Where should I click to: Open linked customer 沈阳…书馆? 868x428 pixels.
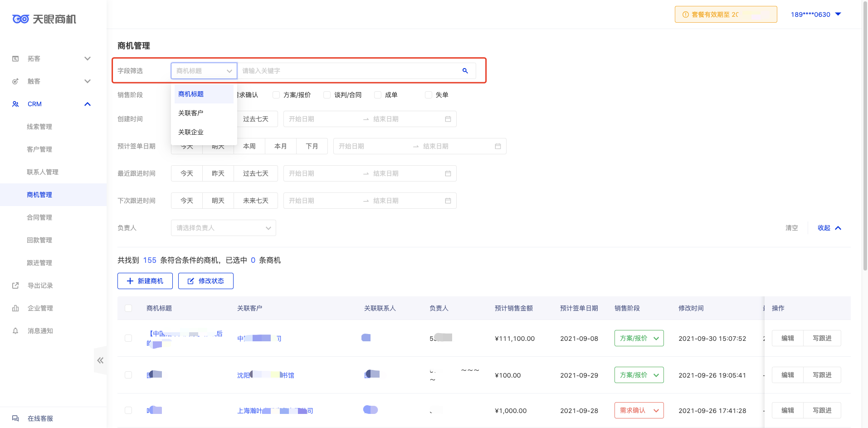coord(265,375)
